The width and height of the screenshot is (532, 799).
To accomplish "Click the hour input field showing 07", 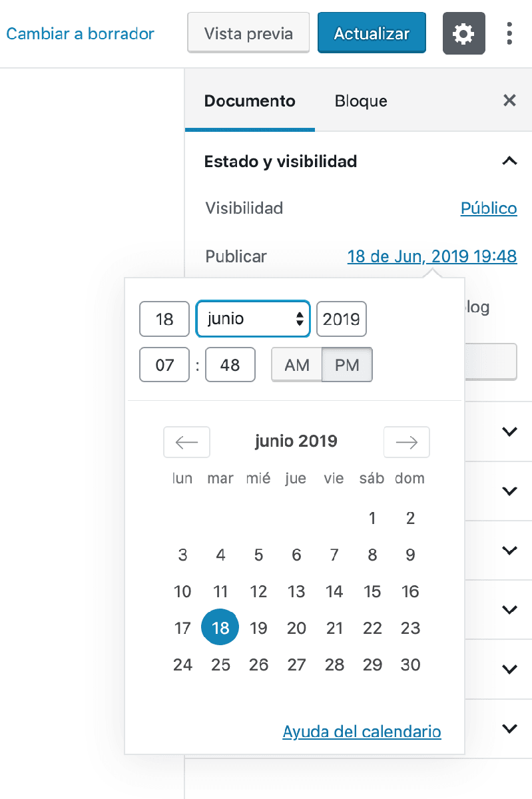I will [164, 365].
